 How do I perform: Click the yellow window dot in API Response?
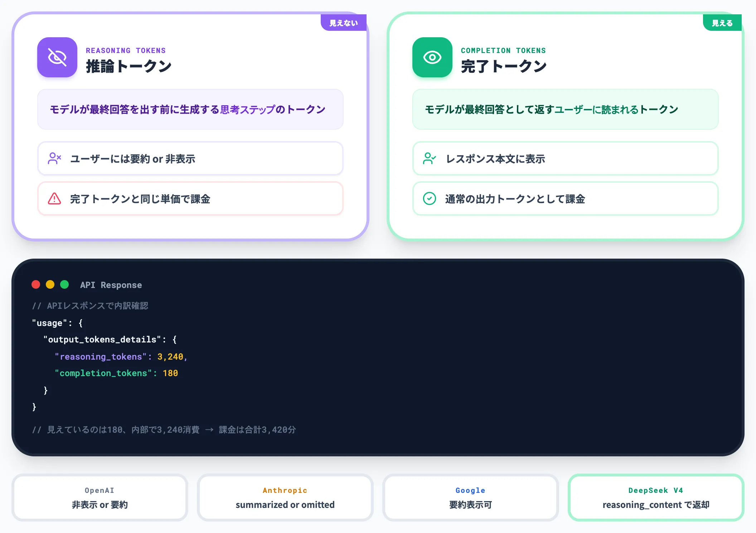pos(50,284)
